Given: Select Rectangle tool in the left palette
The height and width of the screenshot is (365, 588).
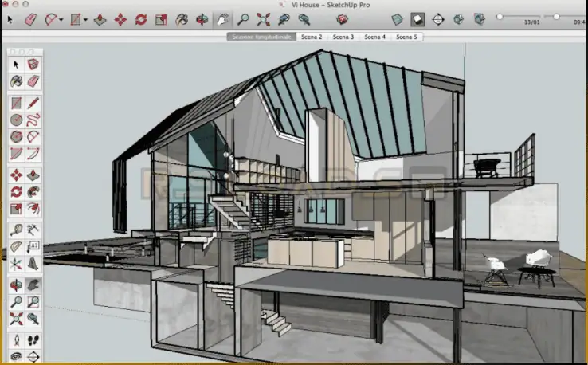Looking at the screenshot, I should [x=16, y=103].
